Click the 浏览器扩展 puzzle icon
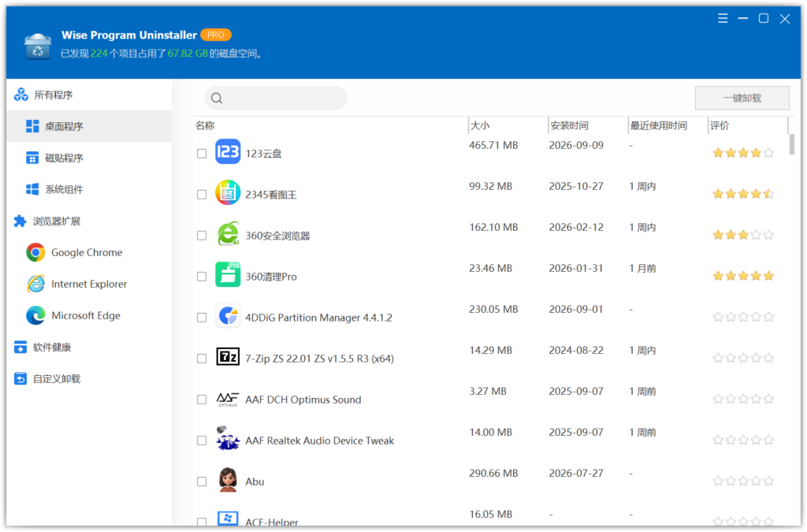This screenshot has width=807, height=532. [20, 221]
